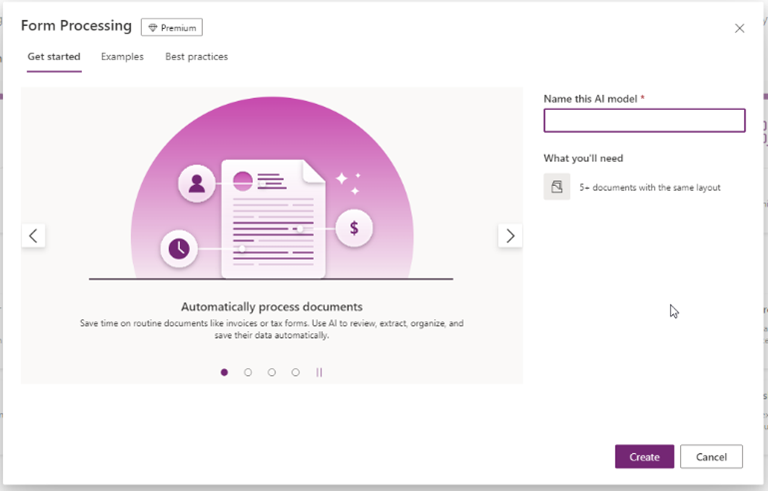Click the documents layout icon

pyautogui.click(x=557, y=187)
